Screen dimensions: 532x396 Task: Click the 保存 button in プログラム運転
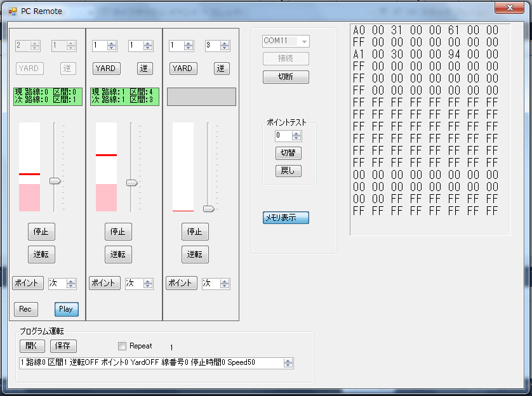tap(63, 346)
